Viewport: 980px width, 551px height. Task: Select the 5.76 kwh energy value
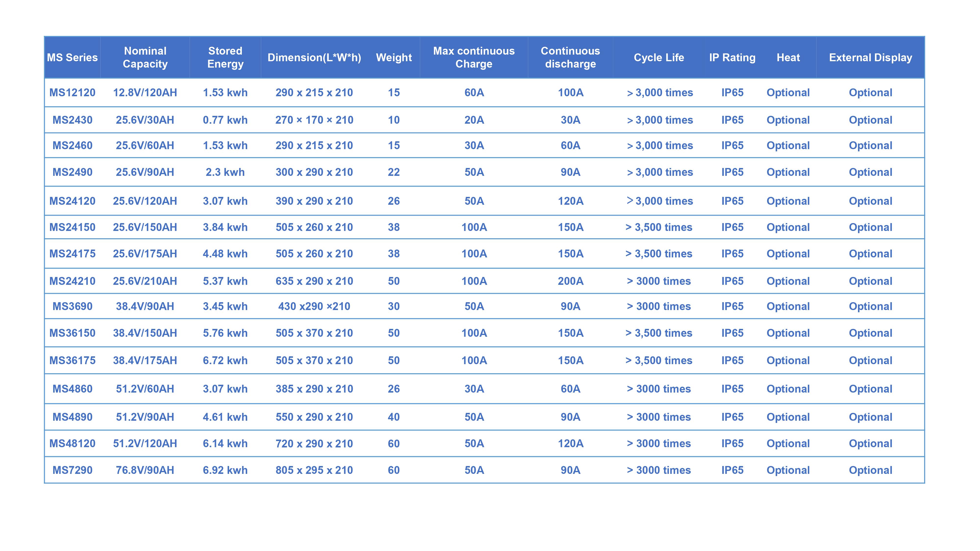click(225, 333)
